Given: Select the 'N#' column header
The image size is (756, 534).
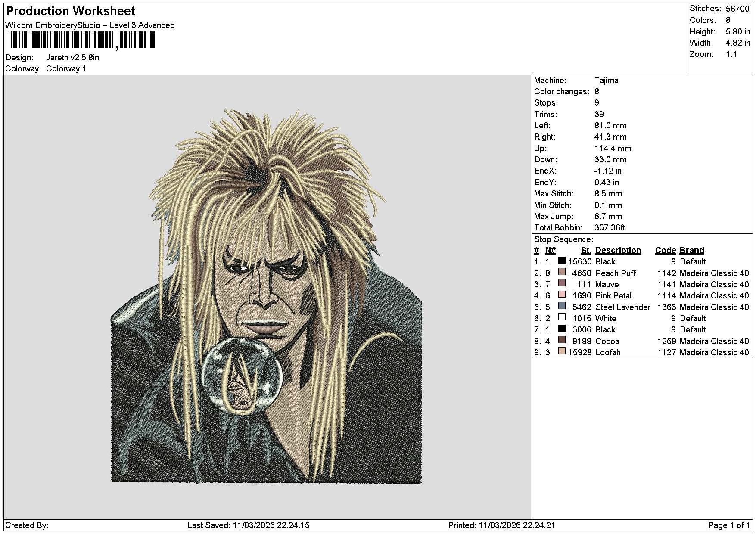Looking at the screenshot, I should 550,251.
